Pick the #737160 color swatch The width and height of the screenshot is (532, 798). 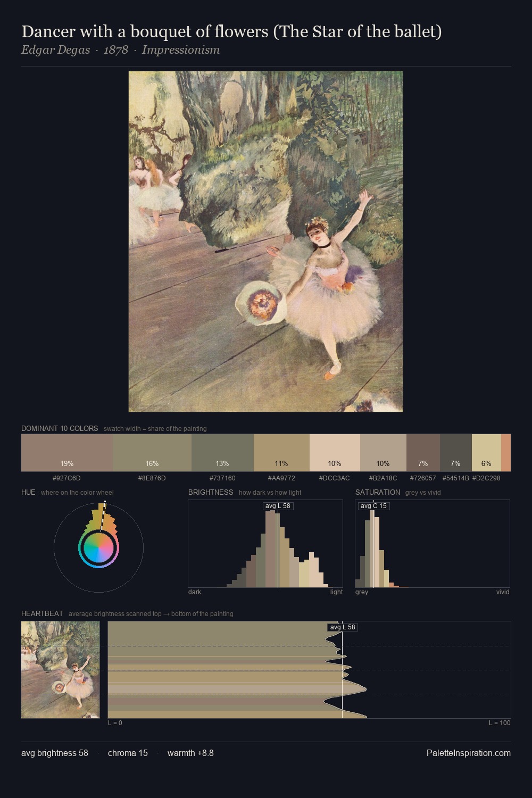pyautogui.click(x=222, y=453)
